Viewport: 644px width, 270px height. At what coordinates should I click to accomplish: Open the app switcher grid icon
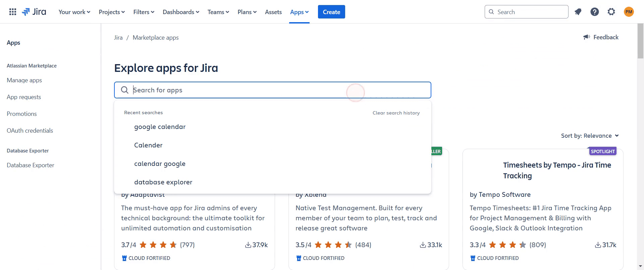click(x=13, y=12)
